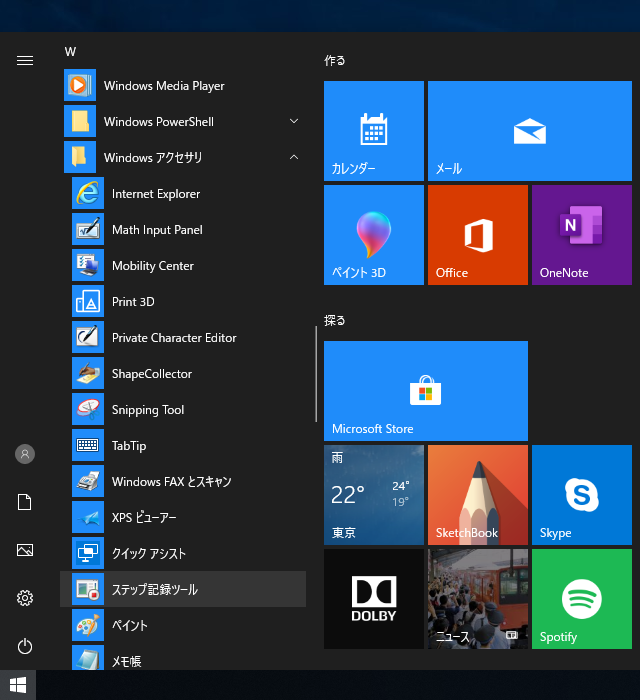Click the Power icon in sidebar
Viewport: 640px width, 700px height.
pos(25,646)
